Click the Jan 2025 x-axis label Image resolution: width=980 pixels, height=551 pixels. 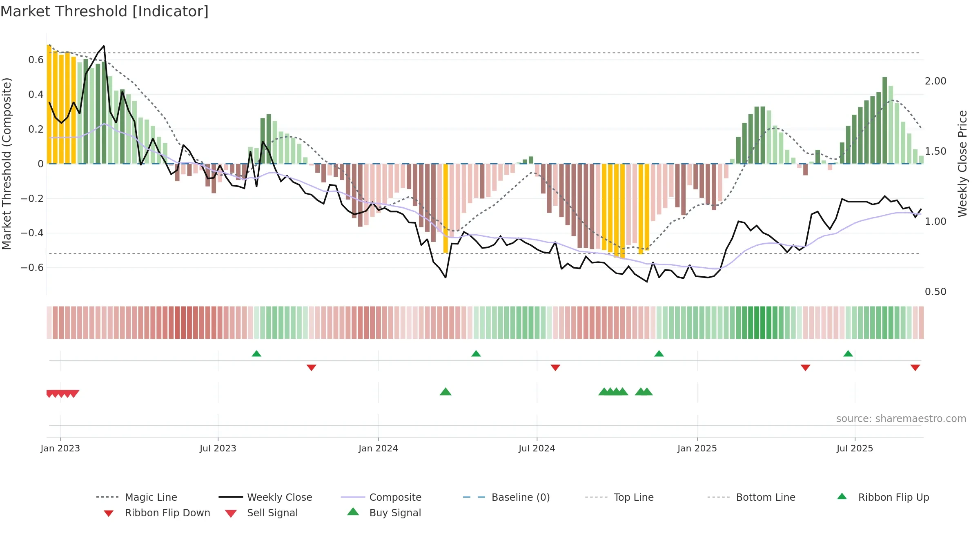[697, 448]
